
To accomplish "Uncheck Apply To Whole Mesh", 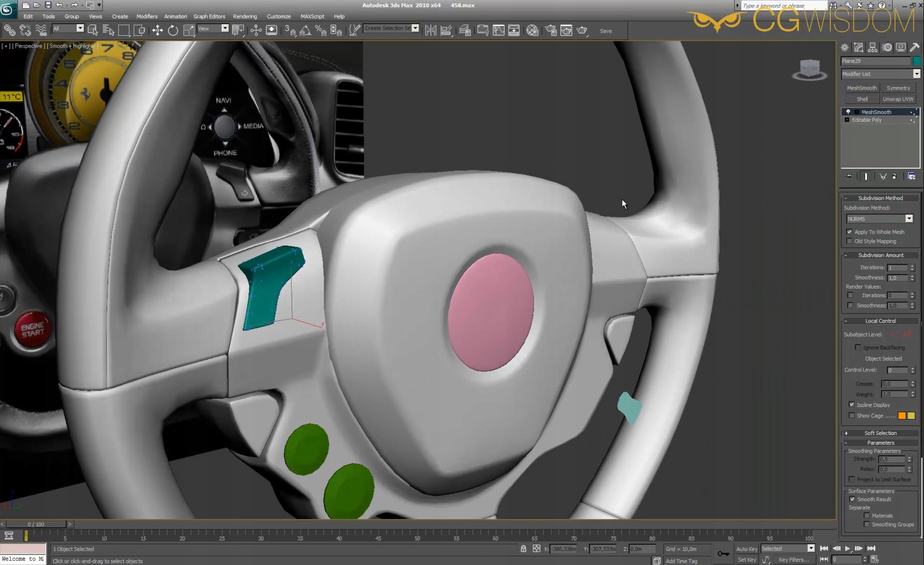I will pyautogui.click(x=850, y=232).
